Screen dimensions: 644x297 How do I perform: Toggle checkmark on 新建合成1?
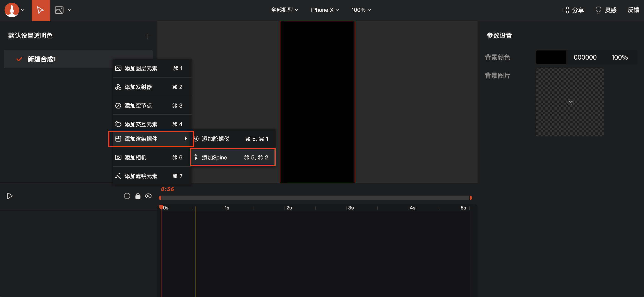(19, 59)
